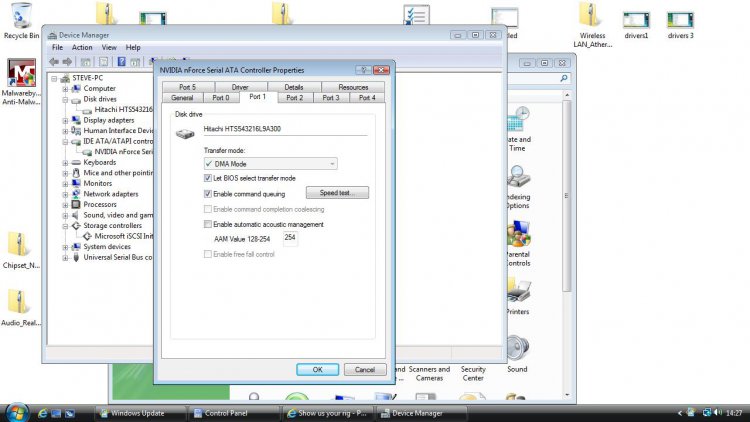The width and height of the screenshot is (750, 422).
Task: Open Security Center in Control Panel
Action: (473, 373)
